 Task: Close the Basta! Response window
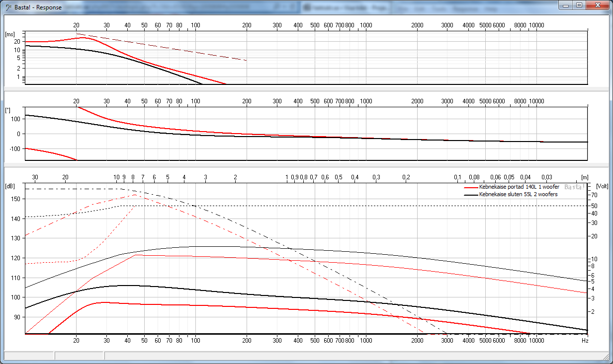coord(597,5)
